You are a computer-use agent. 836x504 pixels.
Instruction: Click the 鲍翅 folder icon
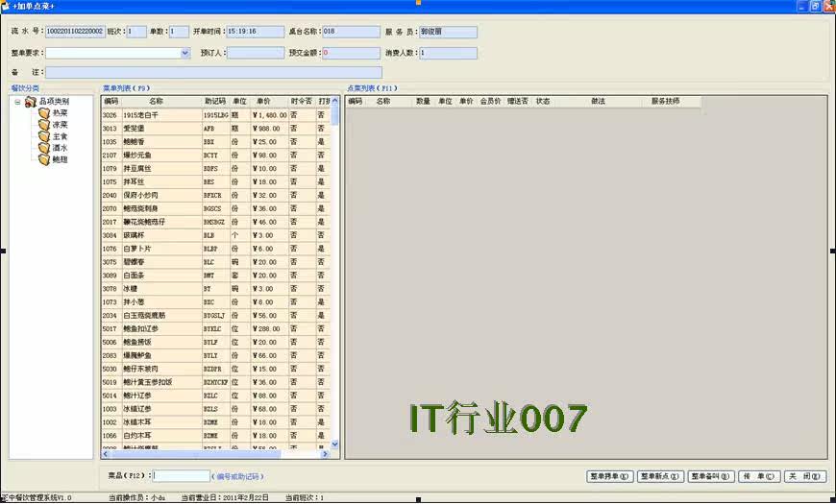(43, 159)
